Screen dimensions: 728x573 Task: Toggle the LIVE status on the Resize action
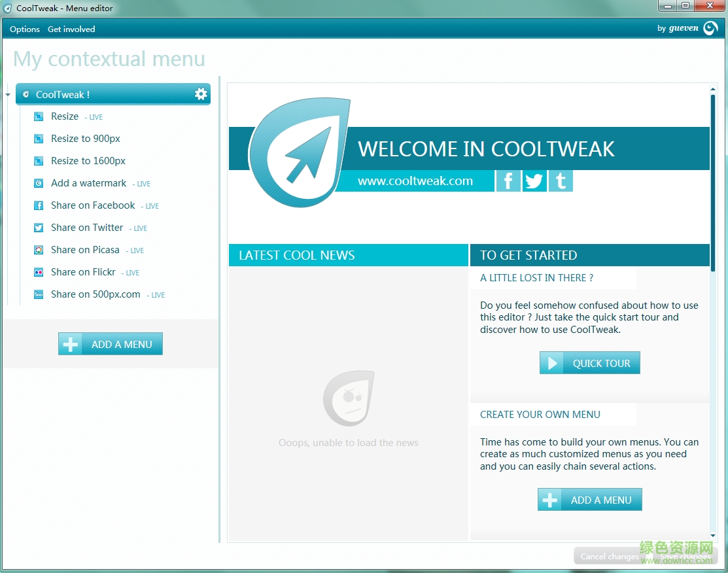point(94,117)
